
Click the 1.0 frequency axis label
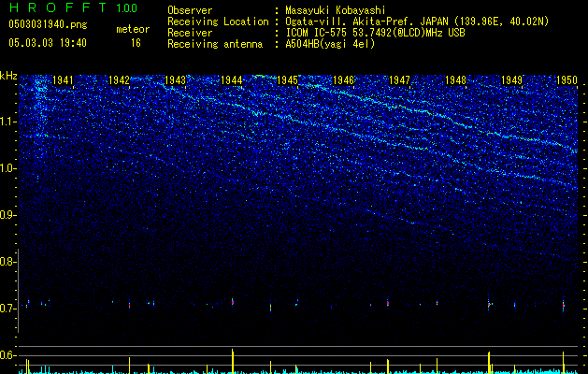pos(7,168)
